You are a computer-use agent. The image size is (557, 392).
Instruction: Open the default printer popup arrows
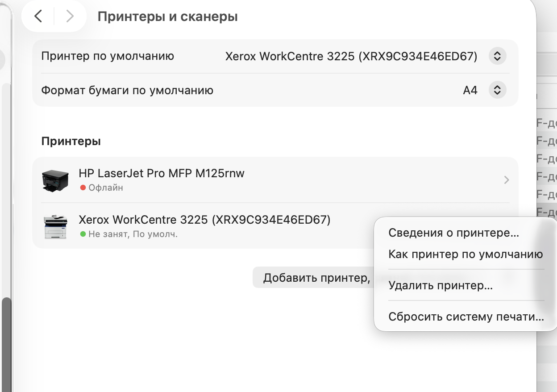497,57
